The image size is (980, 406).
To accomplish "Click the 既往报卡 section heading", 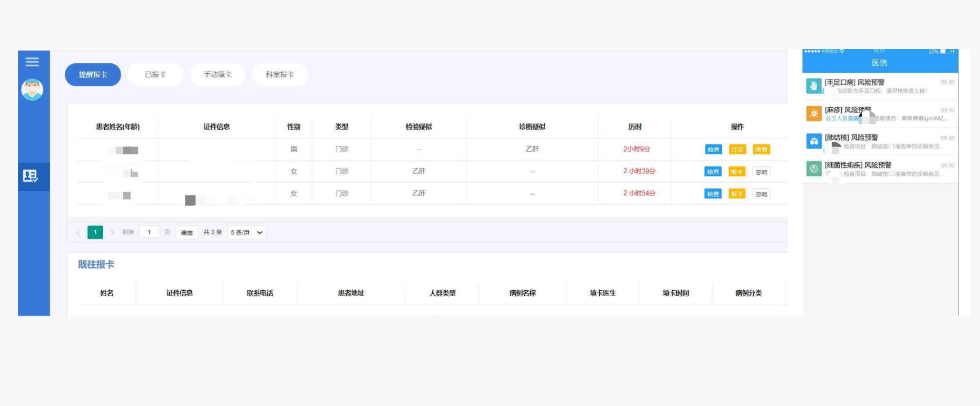I will (x=96, y=265).
